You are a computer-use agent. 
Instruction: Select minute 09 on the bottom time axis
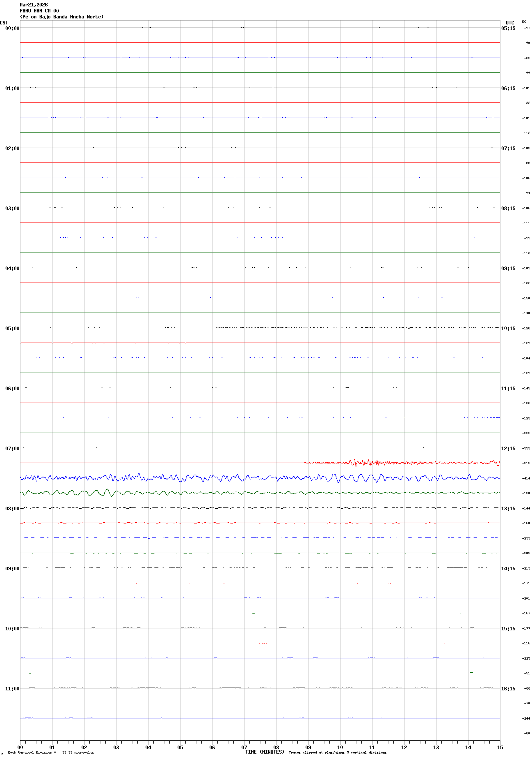pyautogui.click(x=308, y=747)
